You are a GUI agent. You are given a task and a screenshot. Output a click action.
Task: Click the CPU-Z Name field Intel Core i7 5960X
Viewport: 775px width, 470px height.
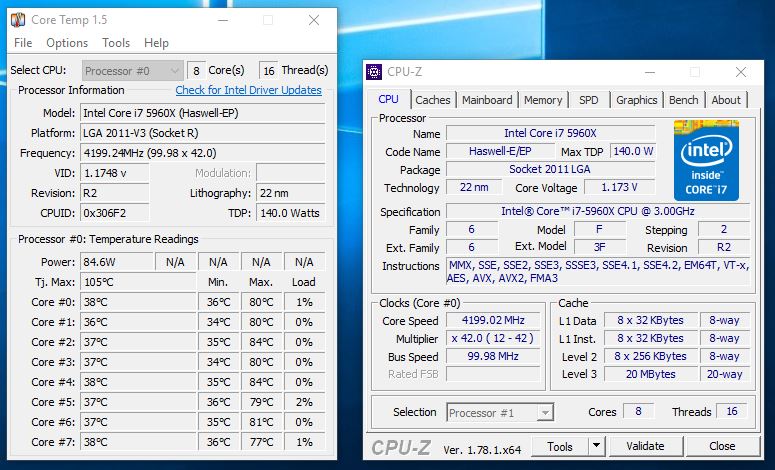click(x=551, y=133)
